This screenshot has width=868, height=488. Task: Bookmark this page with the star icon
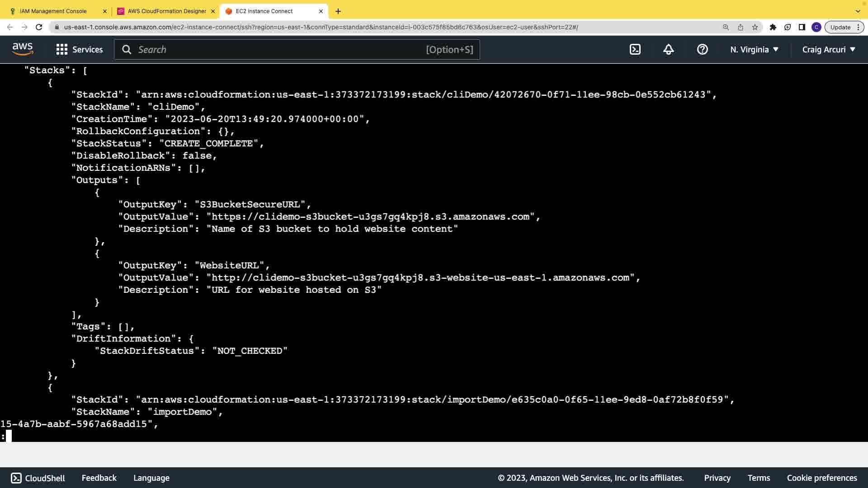[x=755, y=27]
